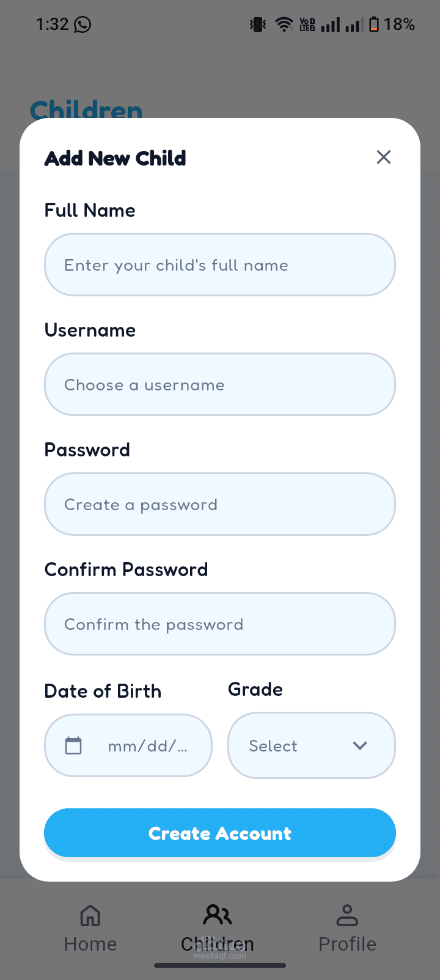Focus the Full Name input field
The width and height of the screenshot is (440, 980).
[220, 265]
